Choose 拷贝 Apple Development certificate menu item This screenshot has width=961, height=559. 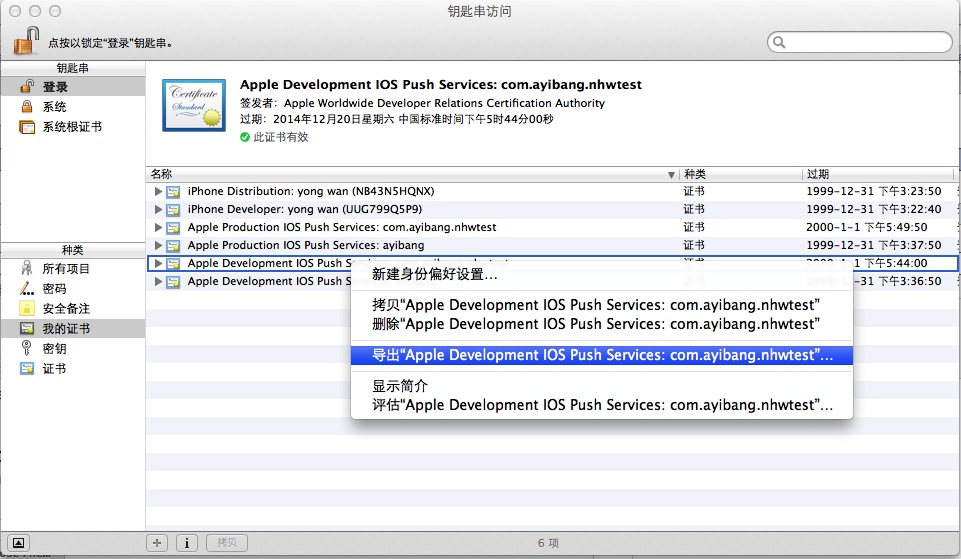pyautogui.click(x=602, y=305)
